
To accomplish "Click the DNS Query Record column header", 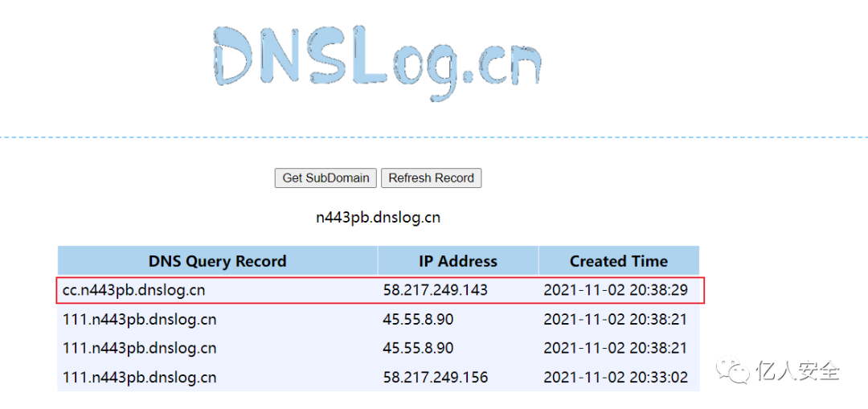I will [218, 260].
